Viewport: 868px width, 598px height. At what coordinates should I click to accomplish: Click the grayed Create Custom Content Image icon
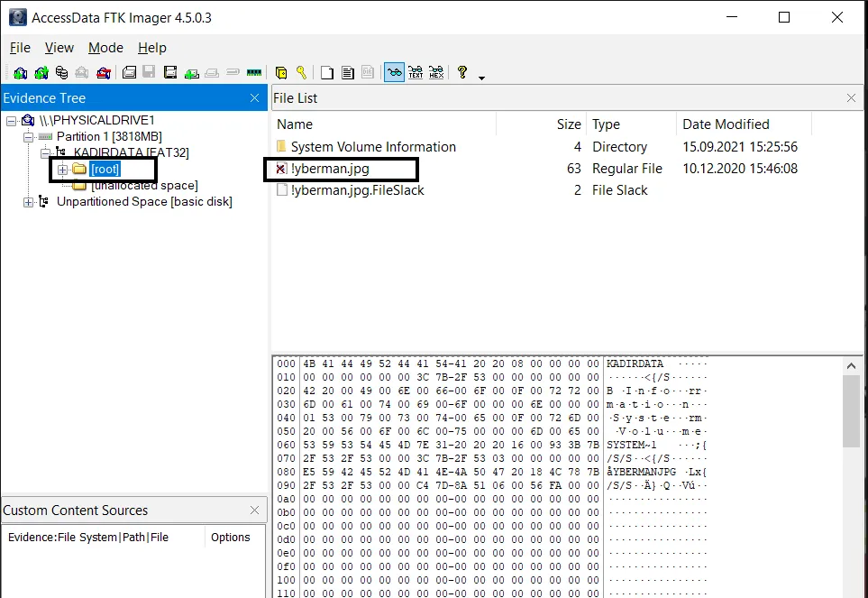tap(212, 72)
